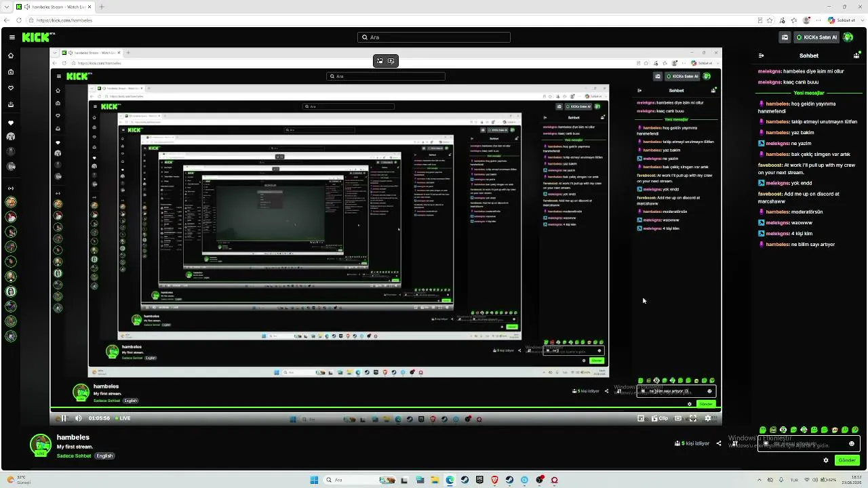This screenshot has width=868, height=488.
Task: Open the Browse icon in the Kick sidebar
Action: (11, 72)
